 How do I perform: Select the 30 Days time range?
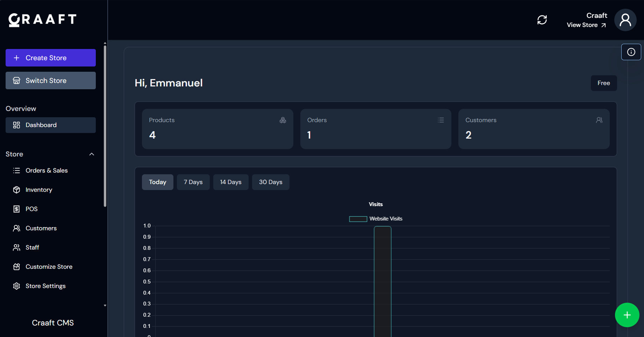[x=270, y=182]
